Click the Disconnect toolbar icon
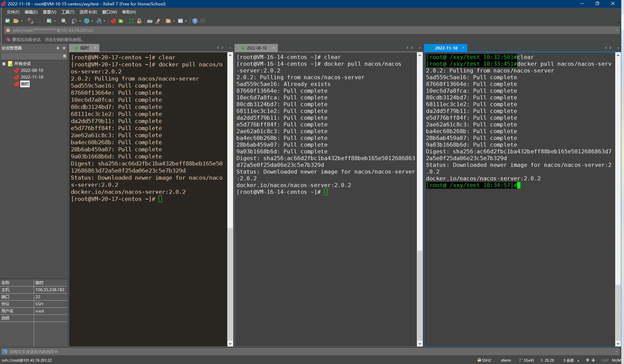This screenshot has height=364, width=624. click(x=31, y=21)
